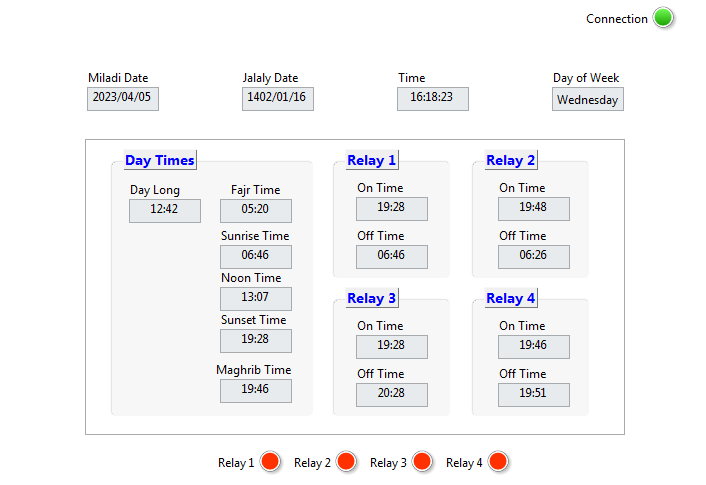Click the Relay 4 group heading
The image size is (706, 485).
coord(511,298)
